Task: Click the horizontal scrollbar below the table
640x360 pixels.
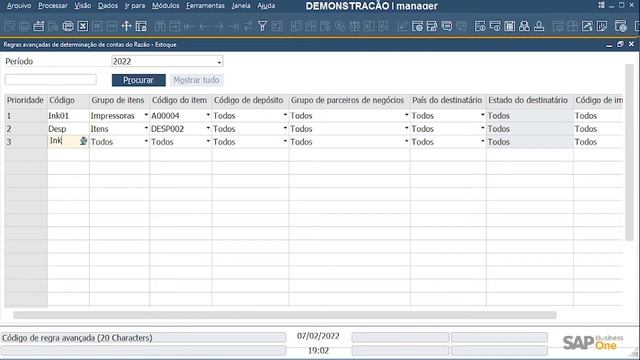Action: point(284,315)
